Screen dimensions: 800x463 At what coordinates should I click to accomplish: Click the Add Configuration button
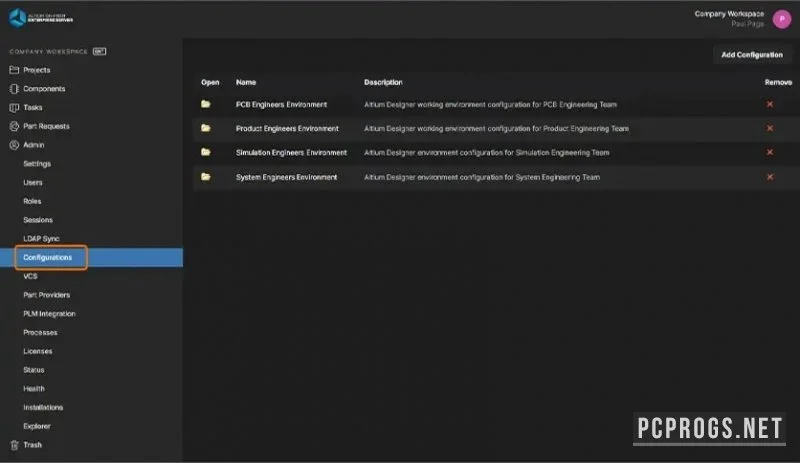(x=752, y=55)
